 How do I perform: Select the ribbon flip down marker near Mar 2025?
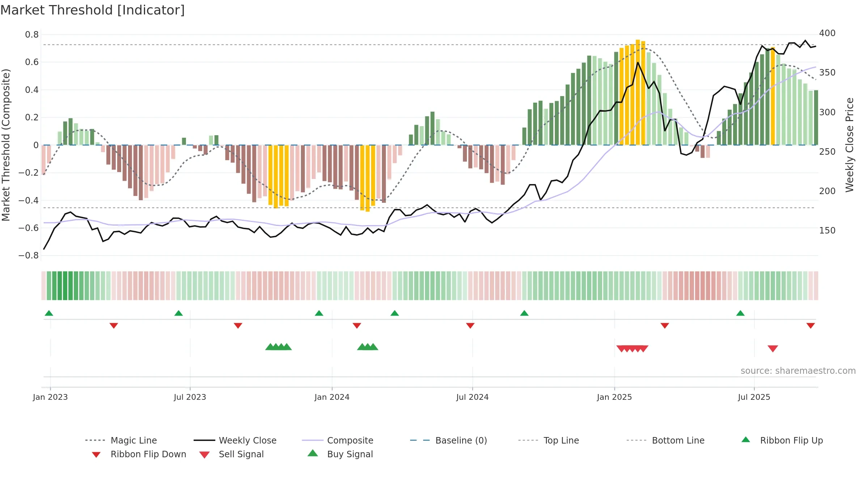pyautogui.click(x=665, y=326)
